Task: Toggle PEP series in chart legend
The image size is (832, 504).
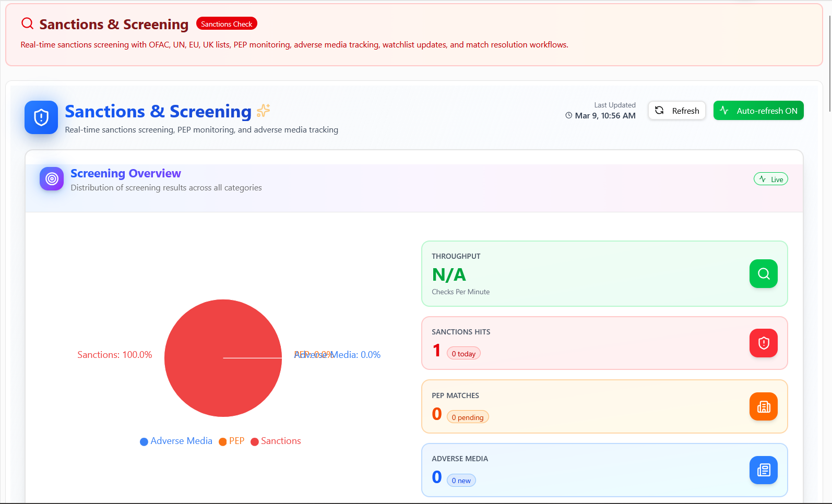Action: tap(231, 441)
